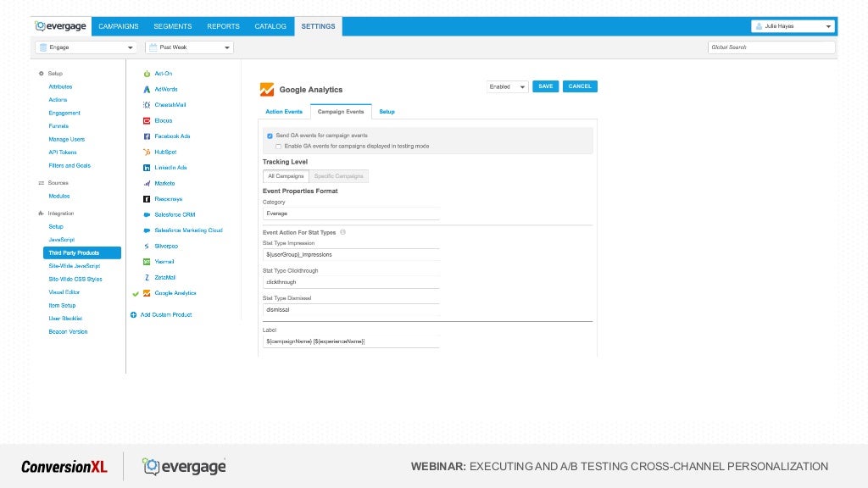
Task: Click the Stat Type Clickthrough field
Action: (351, 282)
